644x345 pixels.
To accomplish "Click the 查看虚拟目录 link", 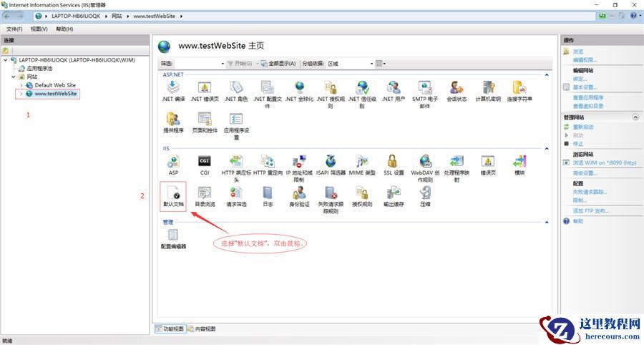I will click(x=588, y=106).
